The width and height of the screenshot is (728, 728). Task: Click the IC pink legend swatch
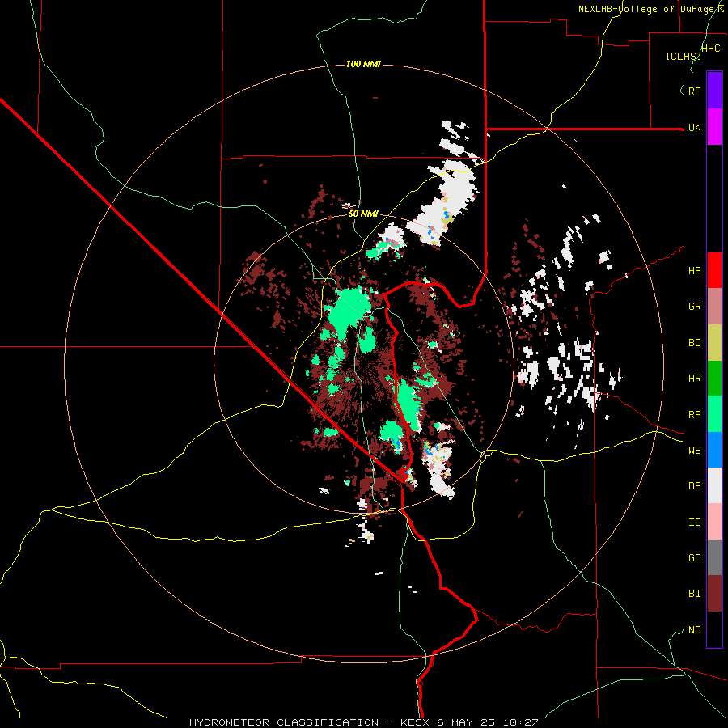pos(714,522)
